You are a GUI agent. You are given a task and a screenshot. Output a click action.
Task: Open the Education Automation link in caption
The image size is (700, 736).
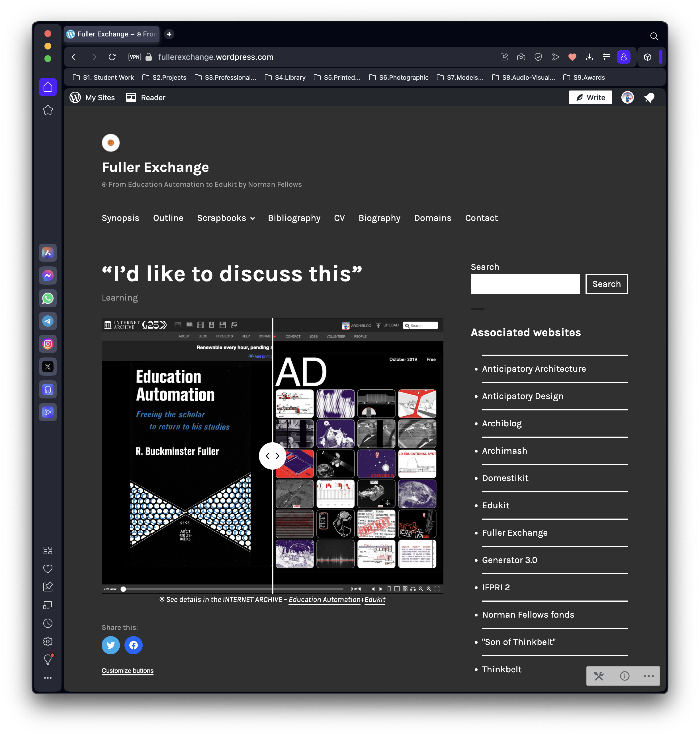(x=324, y=600)
